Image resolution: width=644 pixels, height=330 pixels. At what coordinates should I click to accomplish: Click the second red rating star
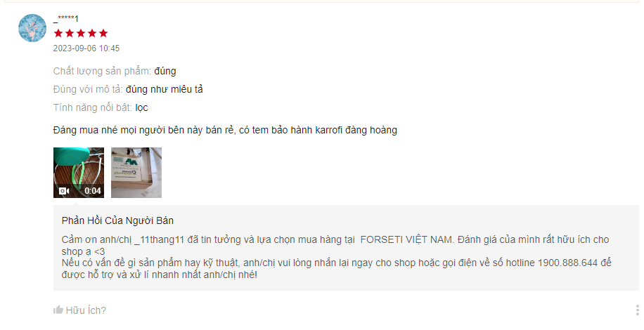(70, 33)
